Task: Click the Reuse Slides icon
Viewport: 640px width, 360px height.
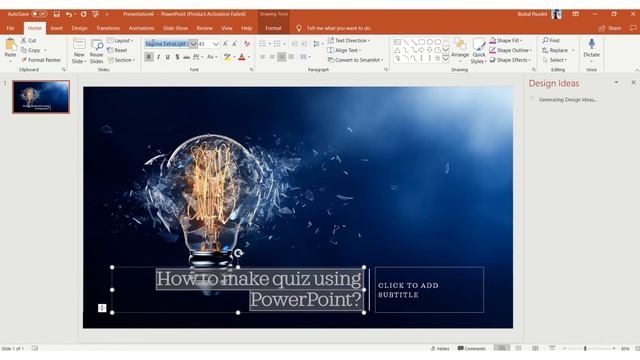Action: pyautogui.click(x=97, y=45)
